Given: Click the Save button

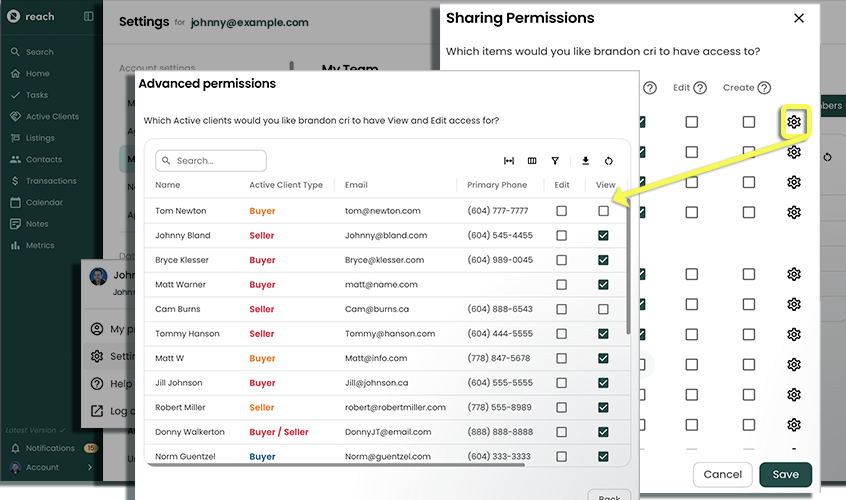Looking at the screenshot, I should click(x=785, y=474).
